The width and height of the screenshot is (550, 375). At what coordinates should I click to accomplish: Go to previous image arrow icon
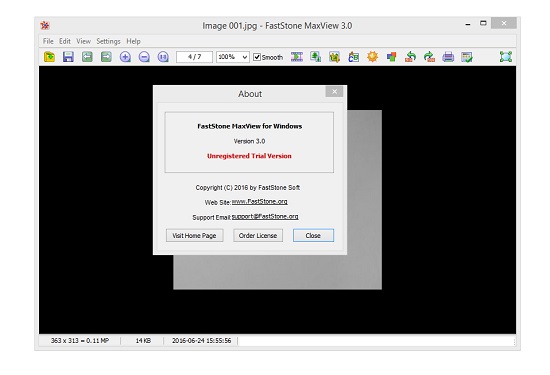click(x=87, y=56)
